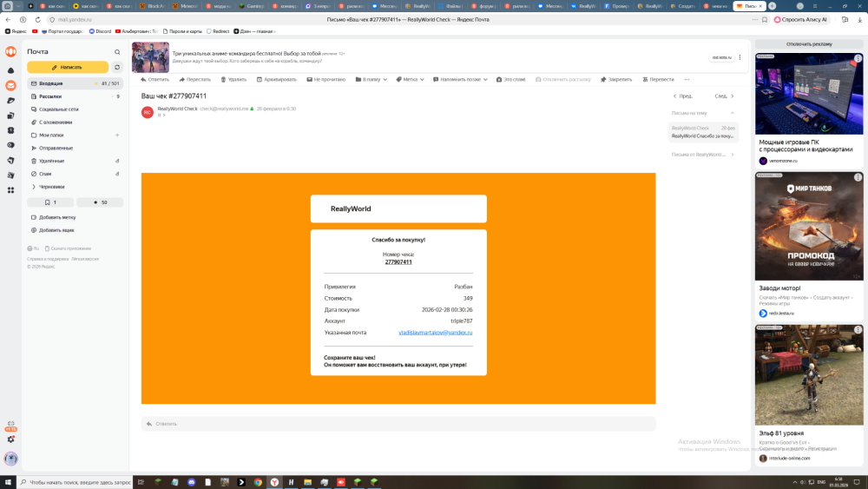Screen dimensions: 868x489
Task: Click Написать compose button
Action: [68, 68]
